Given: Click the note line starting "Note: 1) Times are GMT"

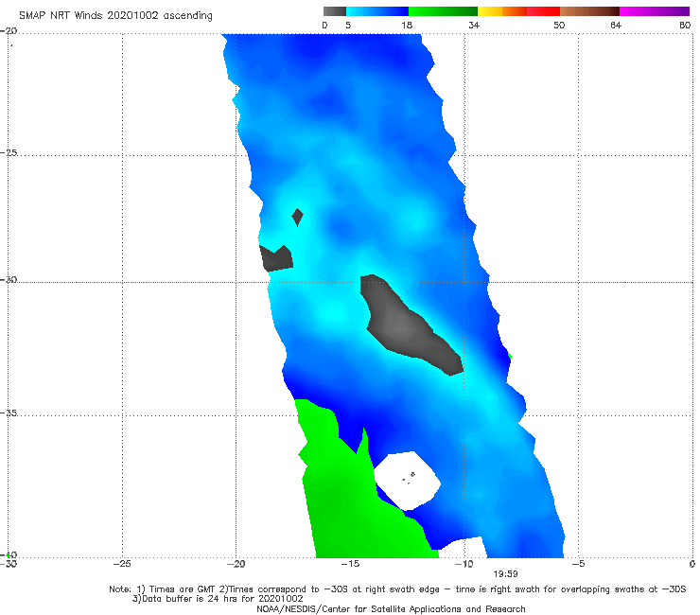Looking at the screenshot, I should click(397, 589).
